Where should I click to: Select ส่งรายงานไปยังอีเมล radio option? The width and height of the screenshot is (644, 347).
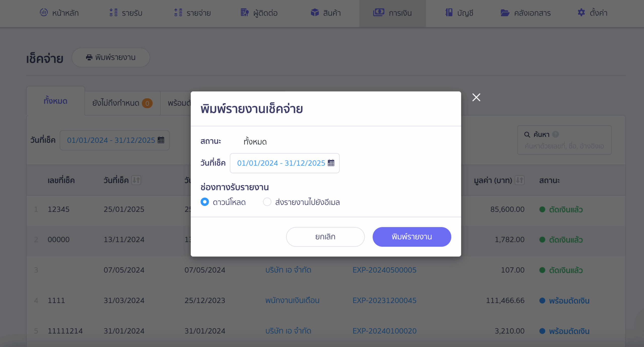click(x=267, y=202)
